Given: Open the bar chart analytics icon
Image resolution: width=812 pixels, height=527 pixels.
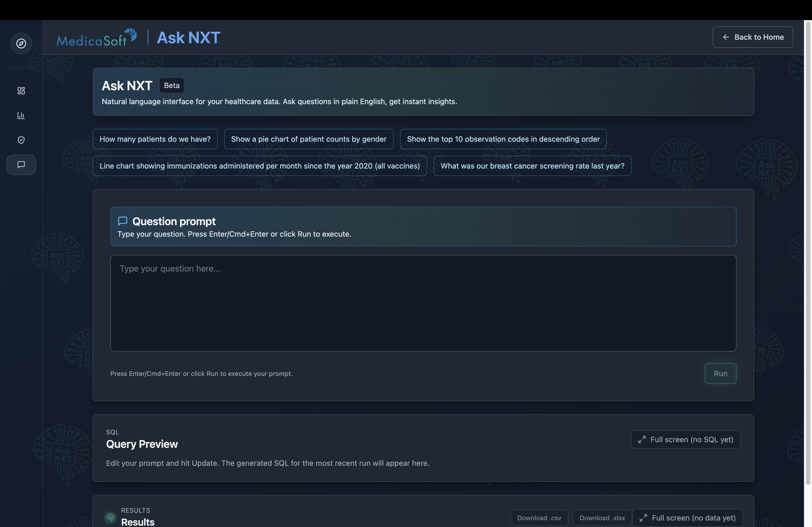Looking at the screenshot, I should pos(21,115).
